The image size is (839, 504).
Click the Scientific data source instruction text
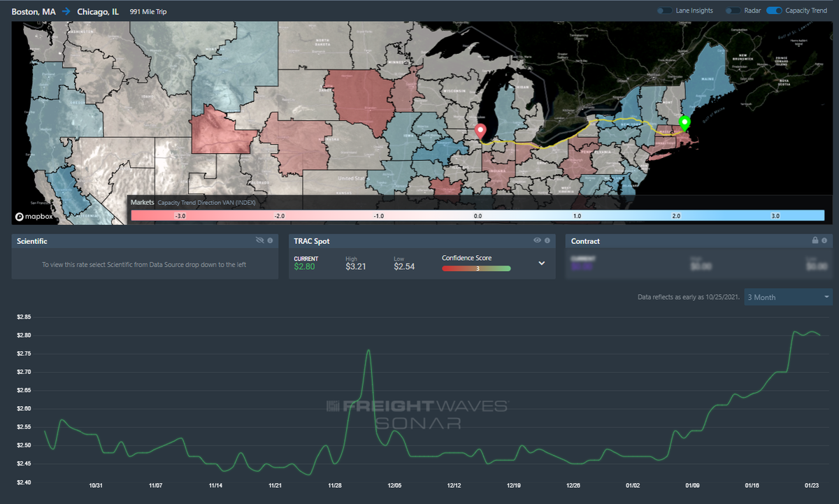coord(144,265)
